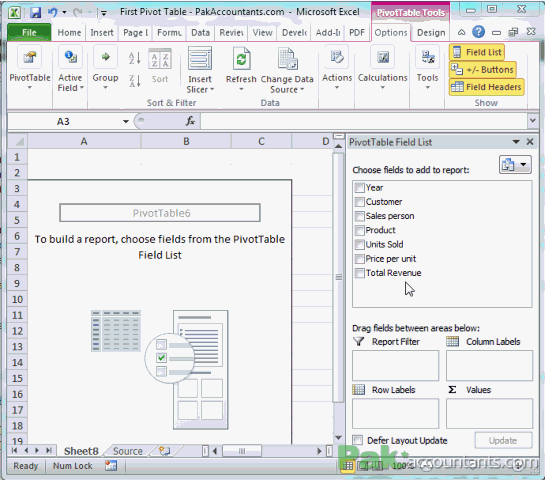Switch to the Home ribbon tab
This screenshot has height=480, width=545.
coord(69,33)
